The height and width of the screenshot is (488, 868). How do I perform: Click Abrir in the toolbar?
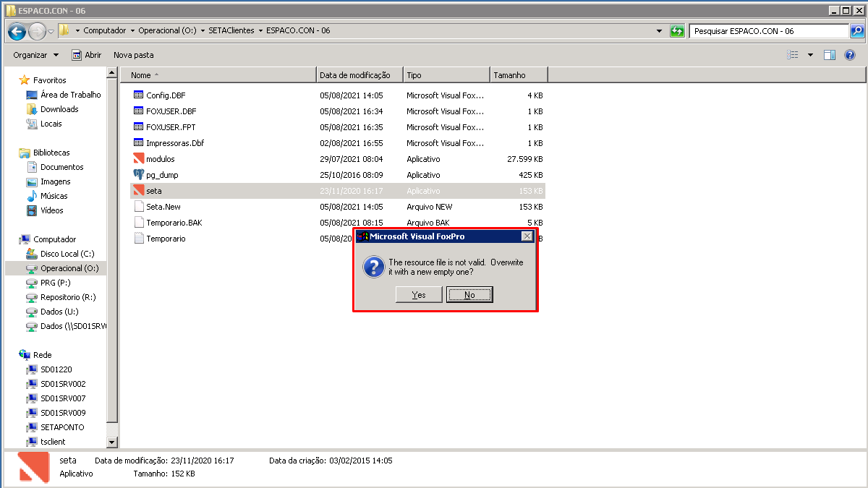87,55
